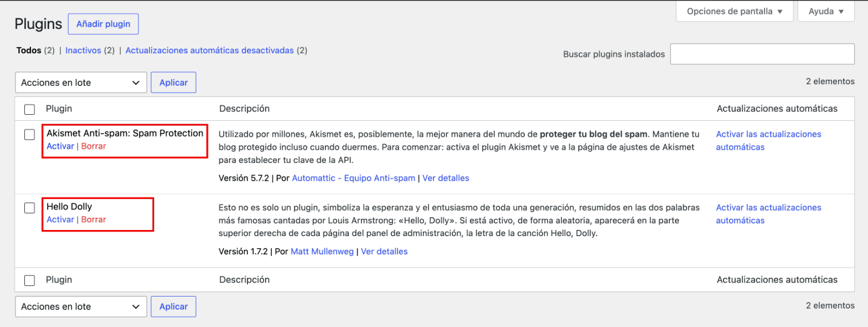
Task: Check the Hello Dolly plugin checkbox
Action: 30,208
